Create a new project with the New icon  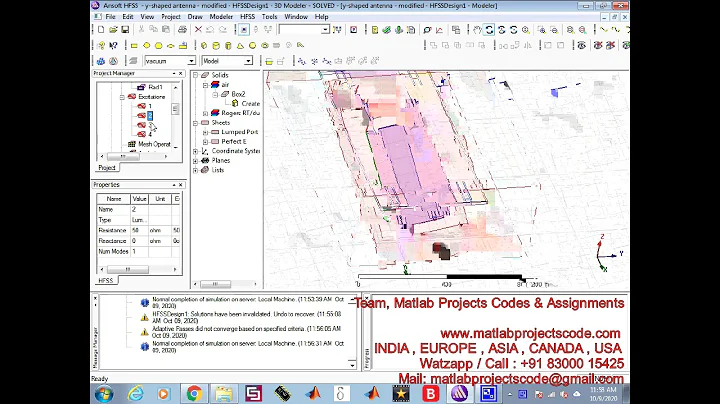click(101, 30)
